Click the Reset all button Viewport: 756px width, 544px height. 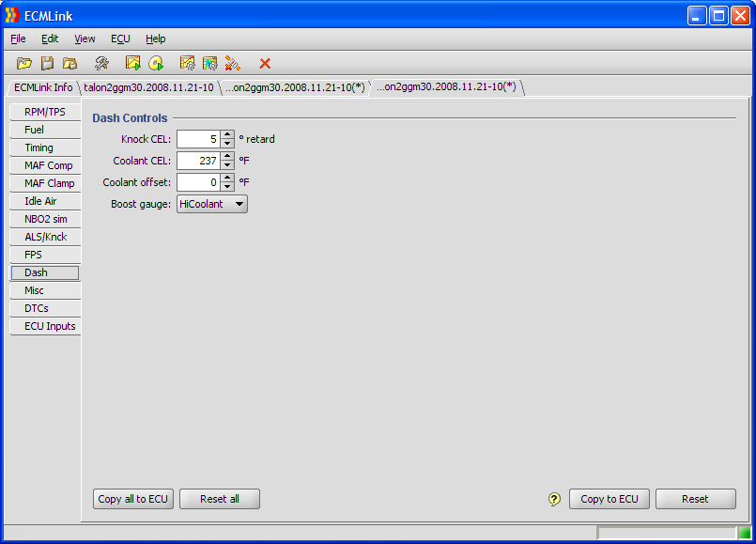coord(219,499)
